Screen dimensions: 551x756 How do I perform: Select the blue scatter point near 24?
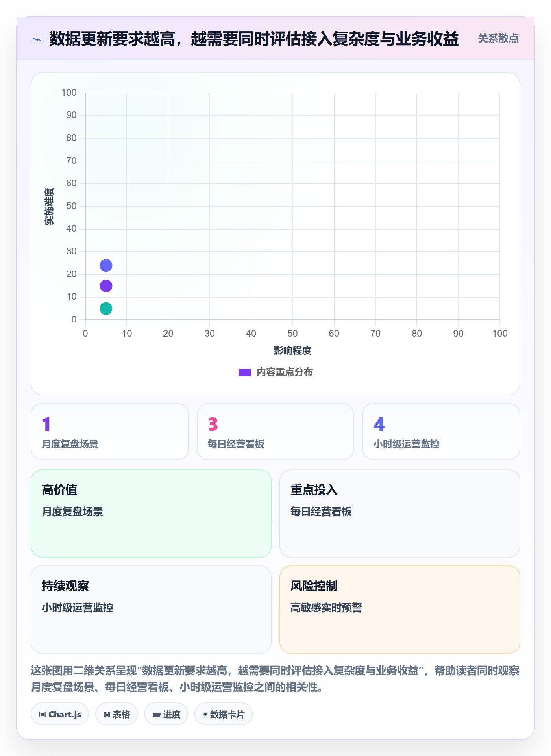(106, 265)
